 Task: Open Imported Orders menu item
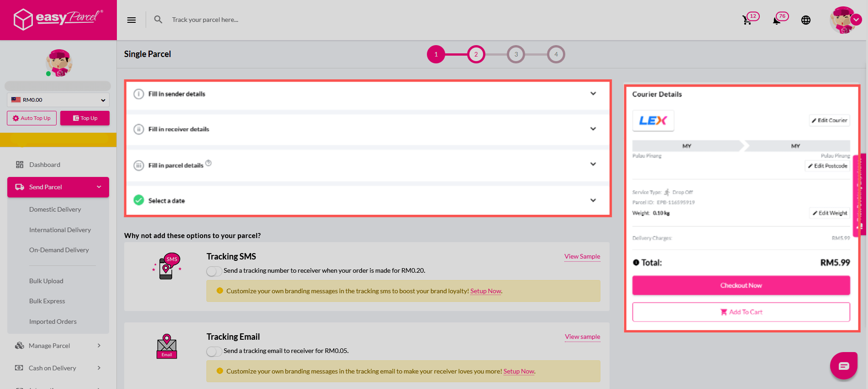point(53,322)
